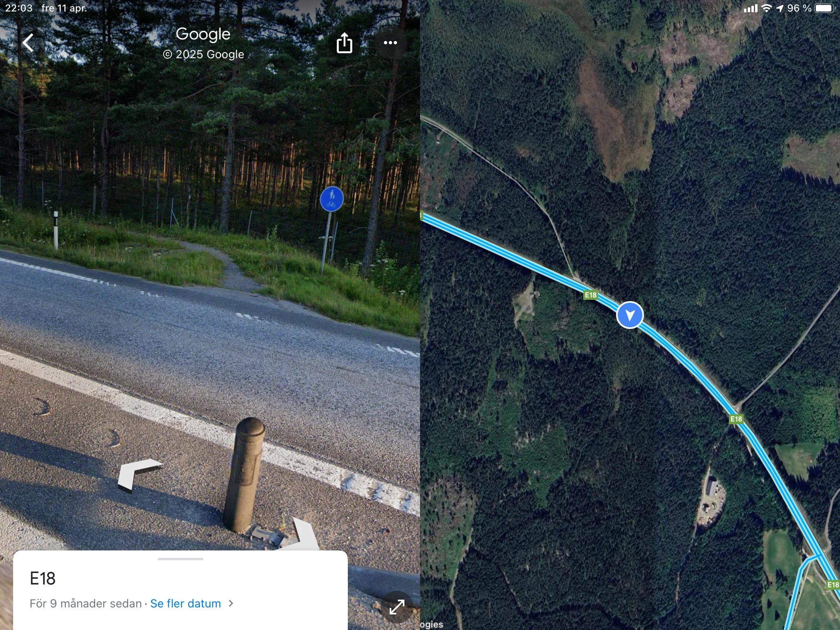The height and width of the screenshot is (630, 840).
Task: Open Se fler datum link
Action: coord(185,603)
